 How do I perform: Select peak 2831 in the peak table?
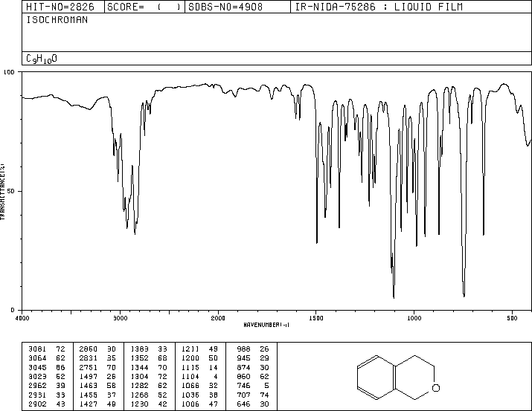pos(89,358)
